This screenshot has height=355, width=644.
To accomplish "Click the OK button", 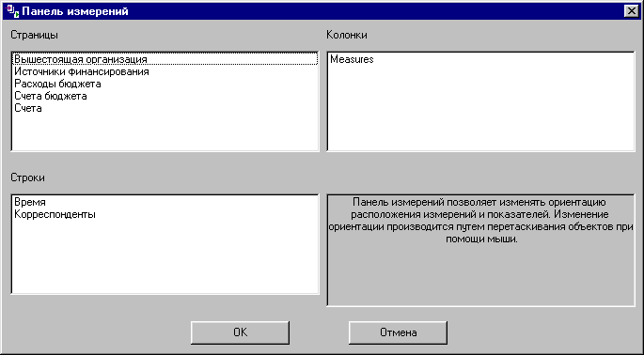I will click(240, 332).
